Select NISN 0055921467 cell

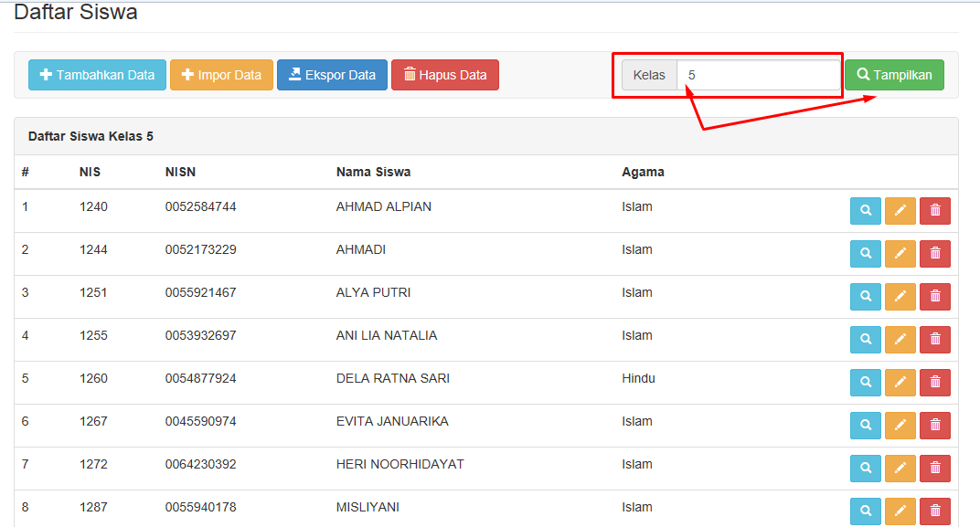(x=200, y=292)
